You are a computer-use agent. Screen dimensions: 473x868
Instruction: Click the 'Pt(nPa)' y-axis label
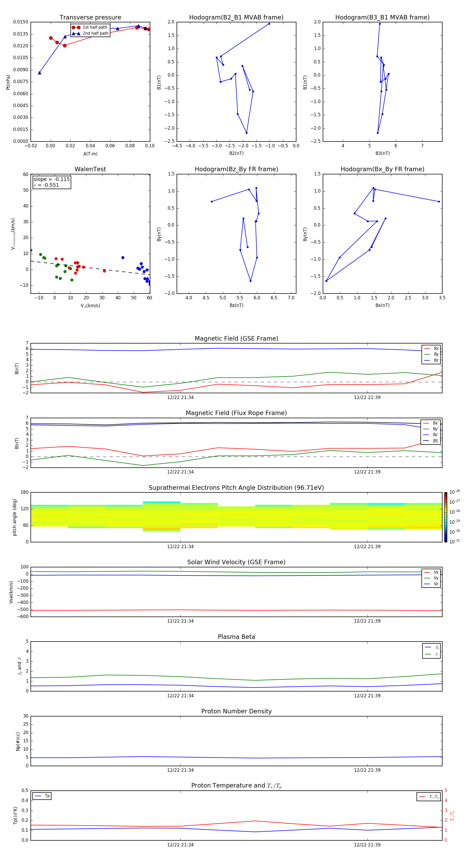8,82
